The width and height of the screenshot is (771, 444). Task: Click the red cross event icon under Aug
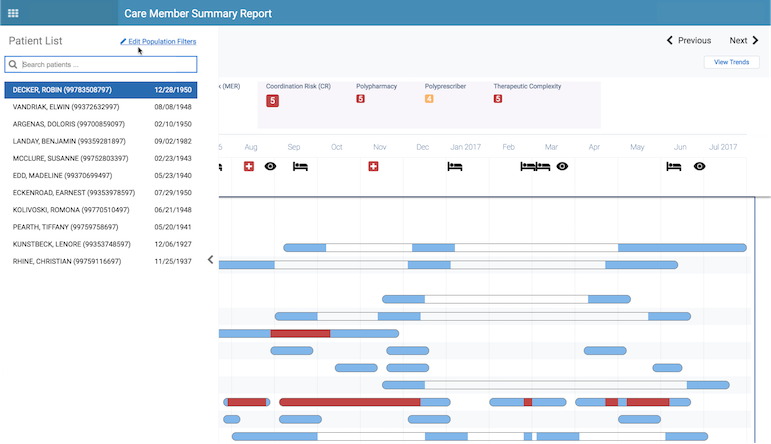249,166
